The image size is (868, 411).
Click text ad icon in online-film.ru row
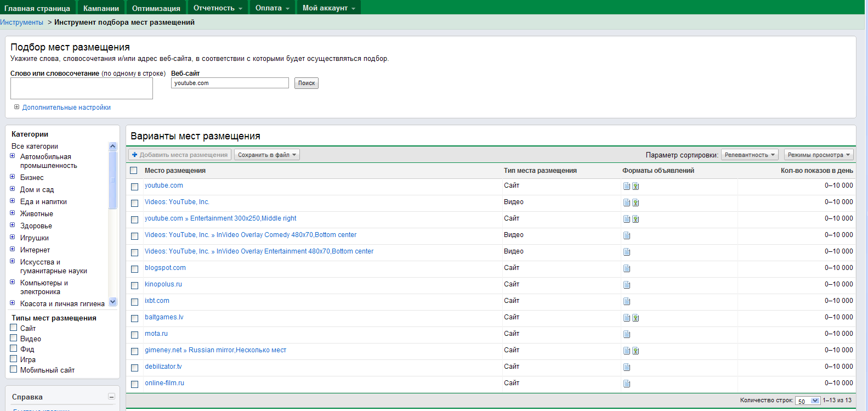pos(627,384)
